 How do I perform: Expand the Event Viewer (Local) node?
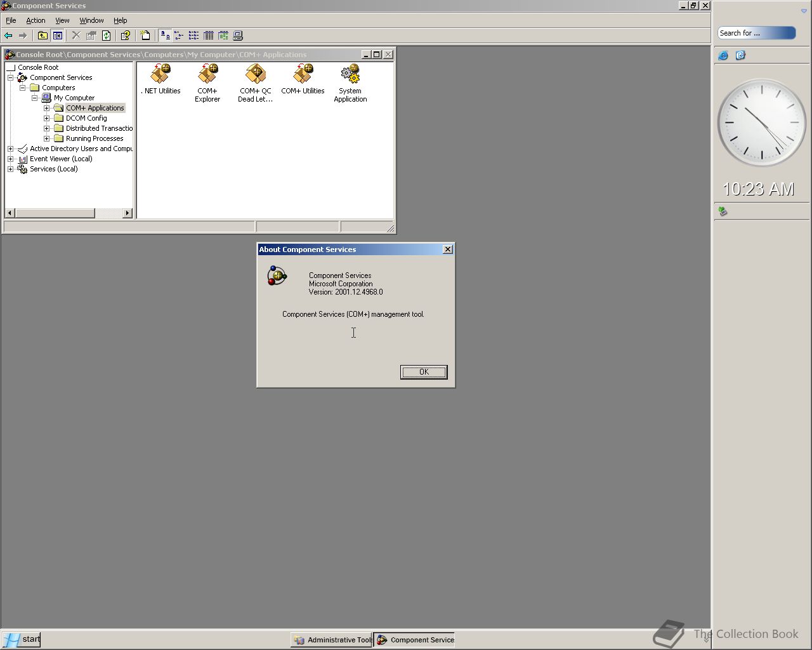10,159
